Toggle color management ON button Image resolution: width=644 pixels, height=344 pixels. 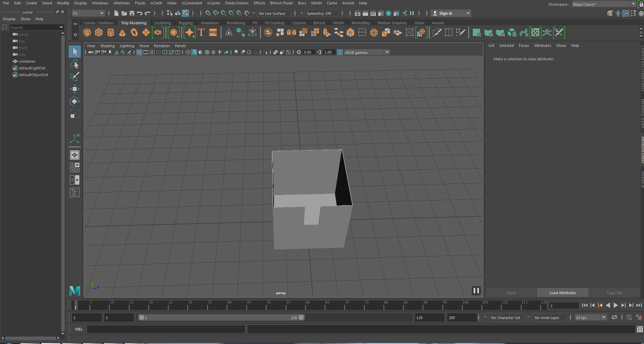pyautogui.click(x=340, y=52)
